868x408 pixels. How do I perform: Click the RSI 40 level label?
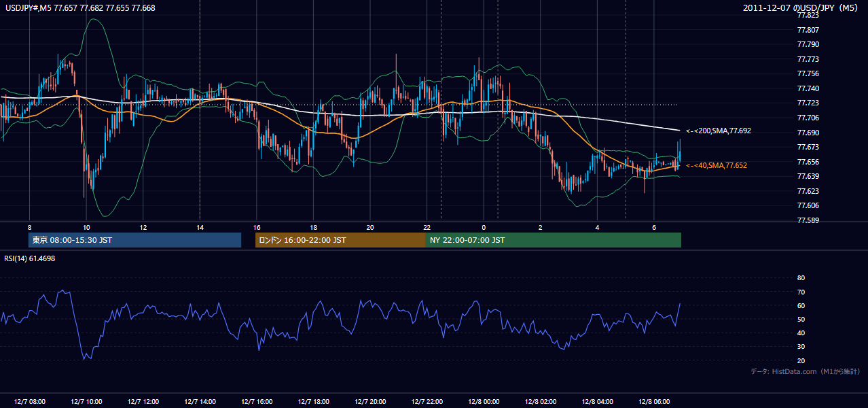coord(801,333)
